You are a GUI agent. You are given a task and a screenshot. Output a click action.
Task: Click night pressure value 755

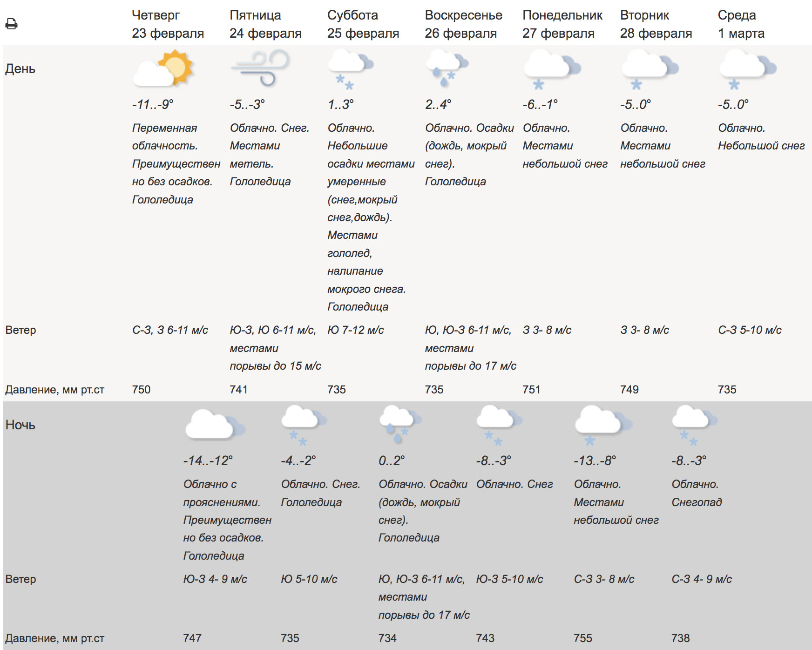(583, 638)
